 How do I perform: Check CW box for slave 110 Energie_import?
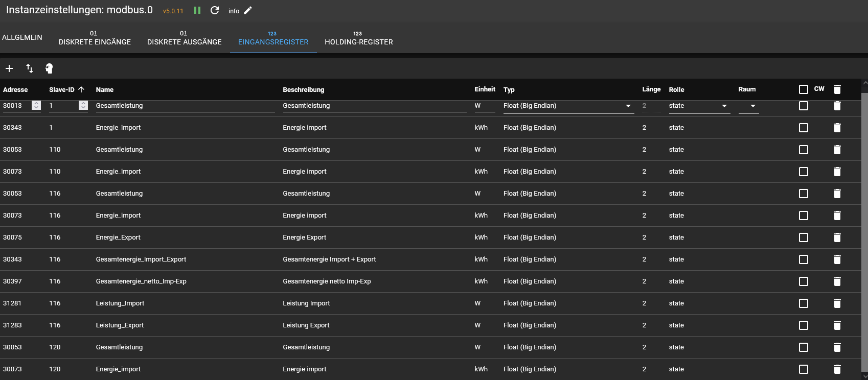[x=804, y=172]
